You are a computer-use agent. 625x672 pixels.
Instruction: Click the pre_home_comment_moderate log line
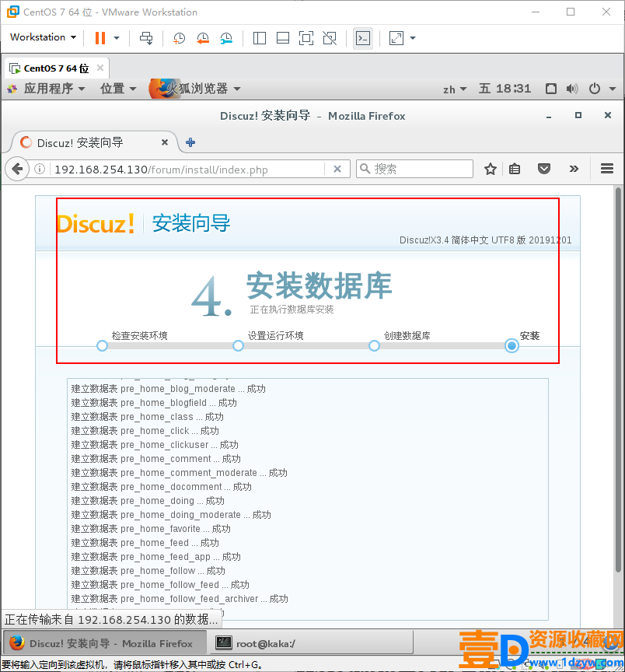(x=179, y=473)
